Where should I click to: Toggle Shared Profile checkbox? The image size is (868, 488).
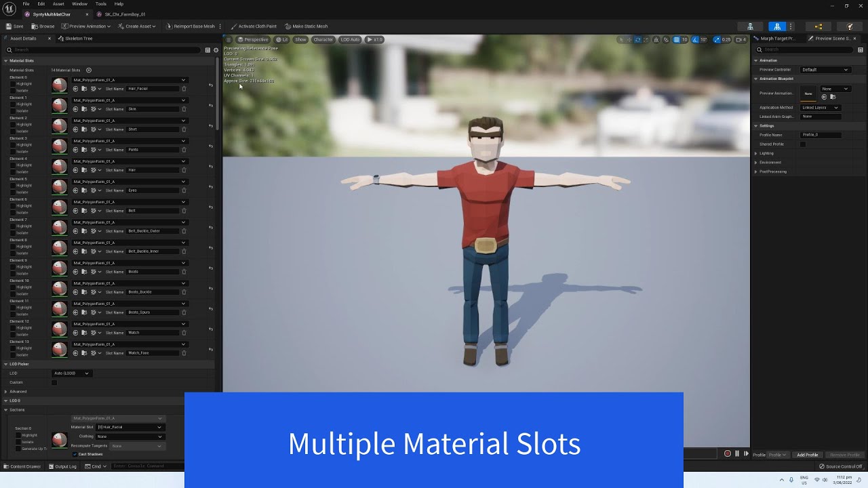point(803,144)
